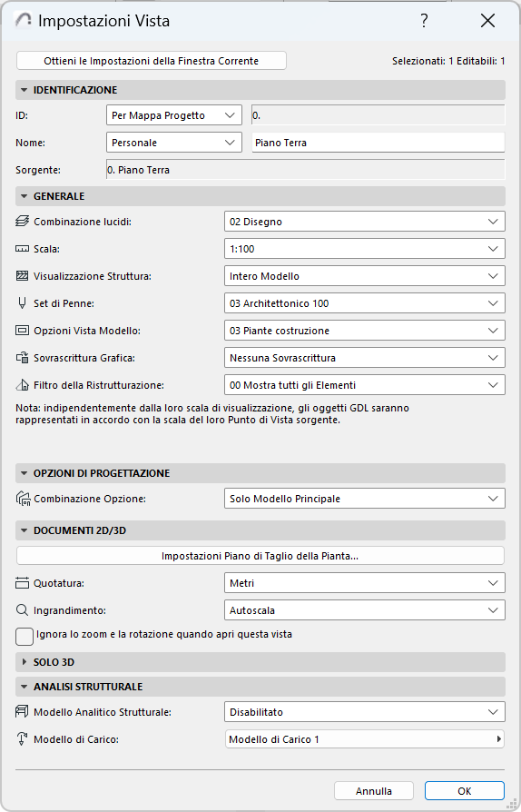Open the help question mark button
The width and height of the screenshot is (521, 812).
(x=424, y=21)
